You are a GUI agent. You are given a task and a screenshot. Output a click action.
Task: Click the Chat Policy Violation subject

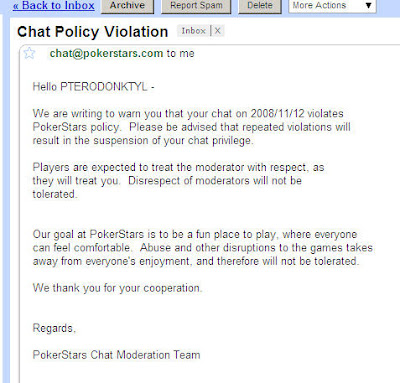pyautogui.click(x=93, y=32)
